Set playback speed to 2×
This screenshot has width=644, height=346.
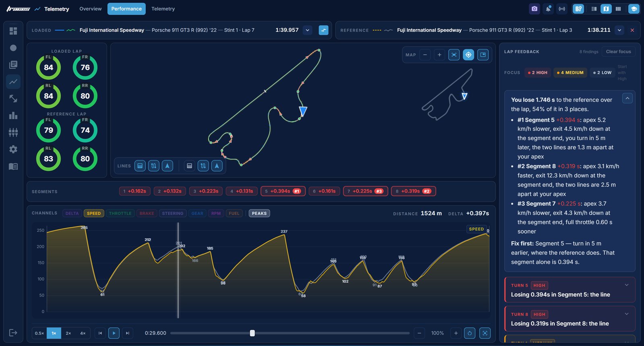click(68, 333)
